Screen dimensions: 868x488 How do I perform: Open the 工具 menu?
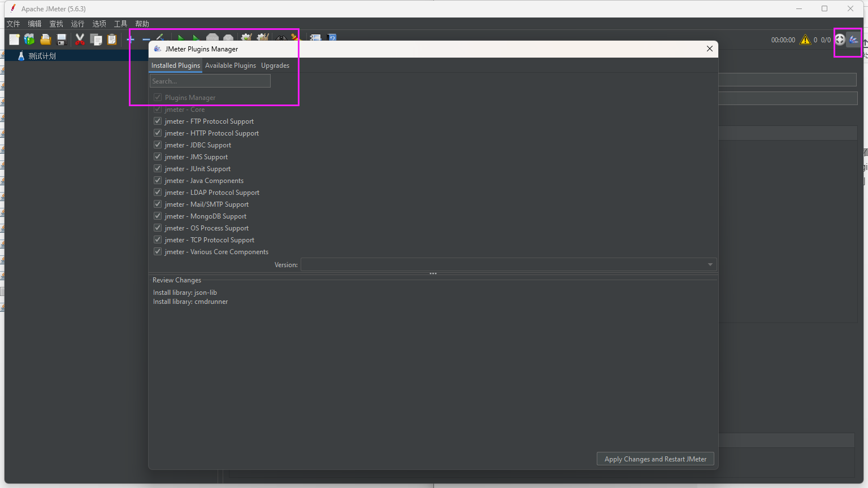[x=120, y=24]
